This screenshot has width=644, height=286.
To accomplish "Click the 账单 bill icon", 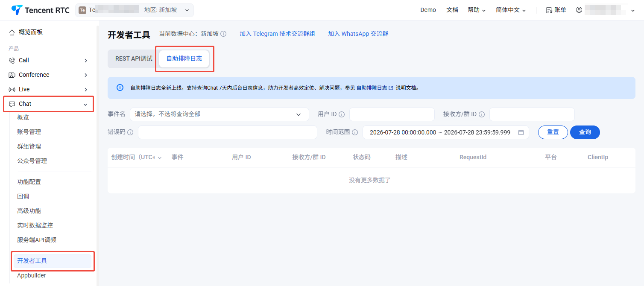I will (549, 10).
